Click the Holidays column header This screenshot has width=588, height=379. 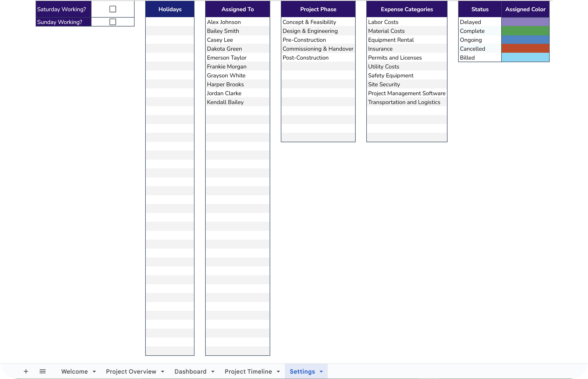[170, 9]
